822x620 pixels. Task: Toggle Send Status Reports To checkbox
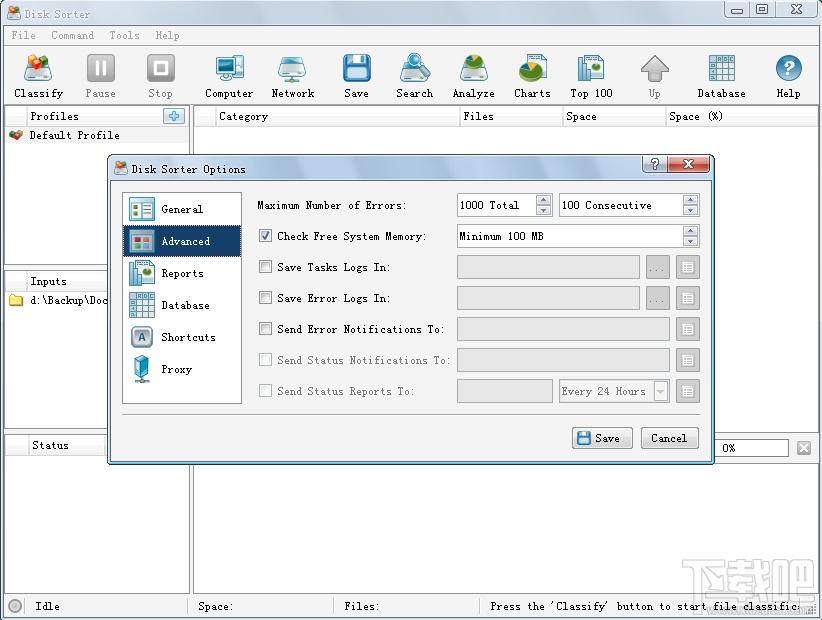(x=265, y=390)
